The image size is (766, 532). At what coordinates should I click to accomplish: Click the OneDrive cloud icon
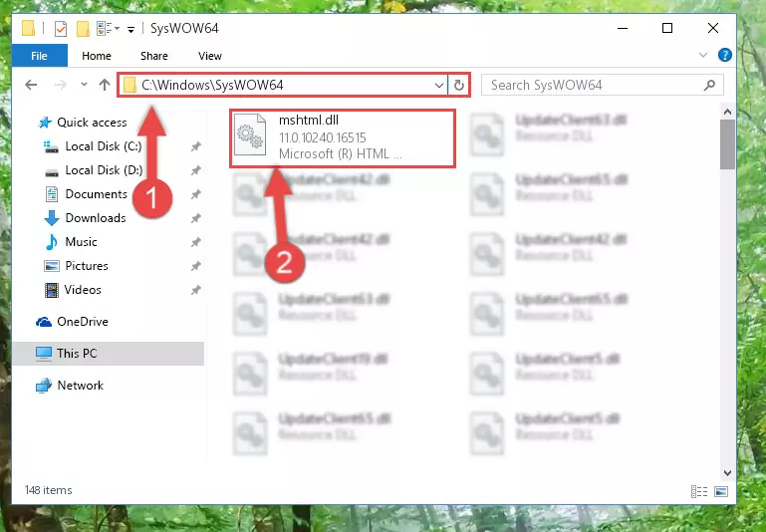44,322
